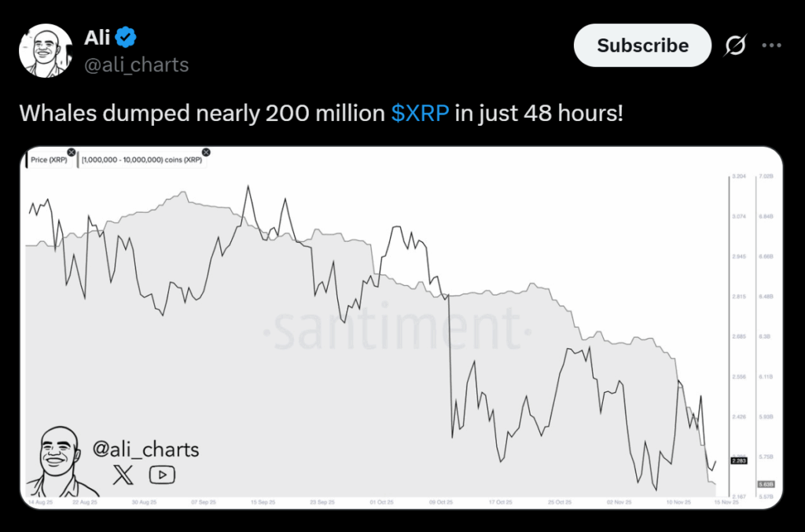Remove the Price (XRP) chart legend tag
The image size is (805, 532).
pos(71,152)
